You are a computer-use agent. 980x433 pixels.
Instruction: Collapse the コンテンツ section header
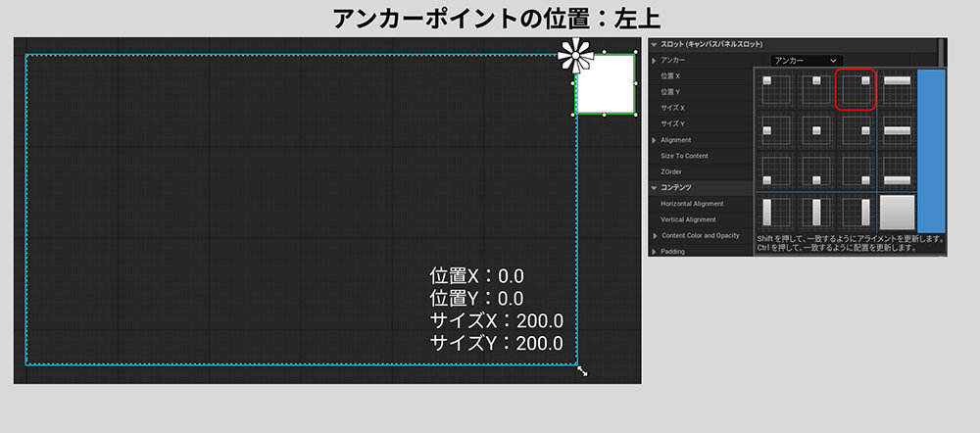[655, 187]
